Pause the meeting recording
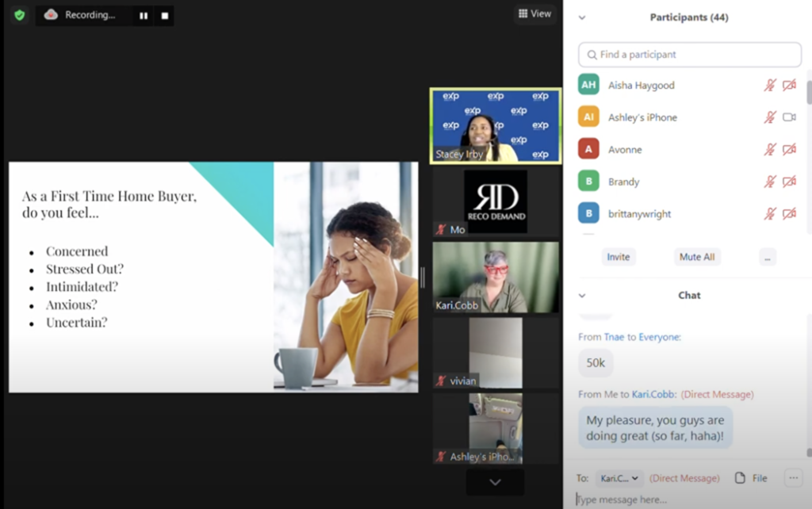This screenshot has width=812, height=509. pos(144,16)
